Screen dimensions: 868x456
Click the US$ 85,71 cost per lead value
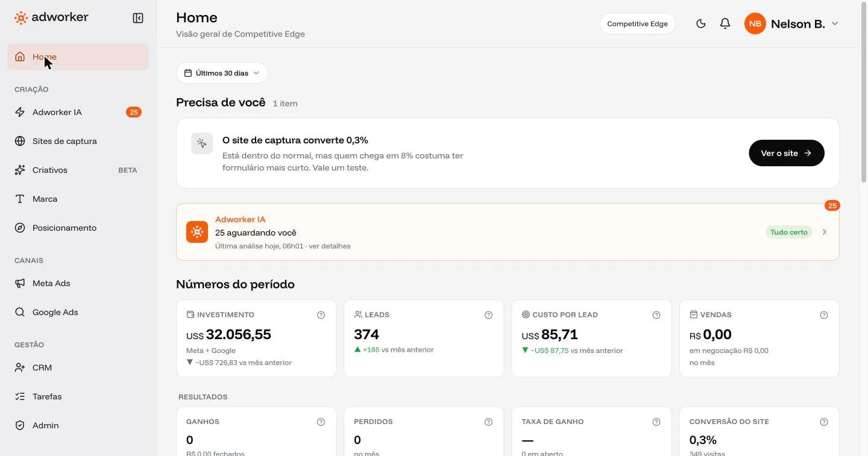point(550,334)
